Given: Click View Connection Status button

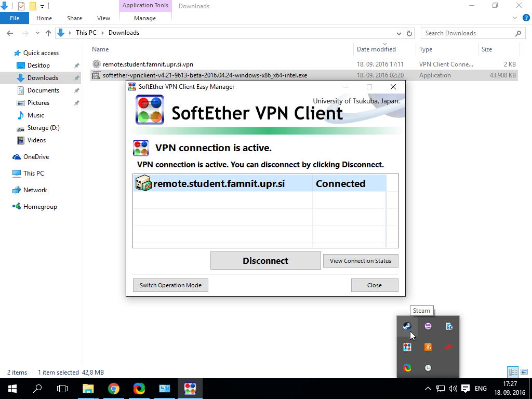Looking at the screenshot, I should (x=360, y=261).
